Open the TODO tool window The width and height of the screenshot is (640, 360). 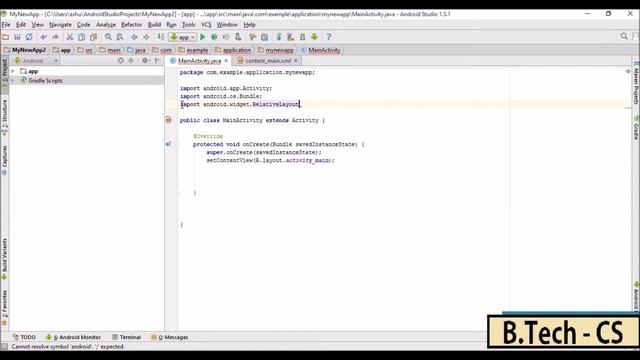pos(24,337)
